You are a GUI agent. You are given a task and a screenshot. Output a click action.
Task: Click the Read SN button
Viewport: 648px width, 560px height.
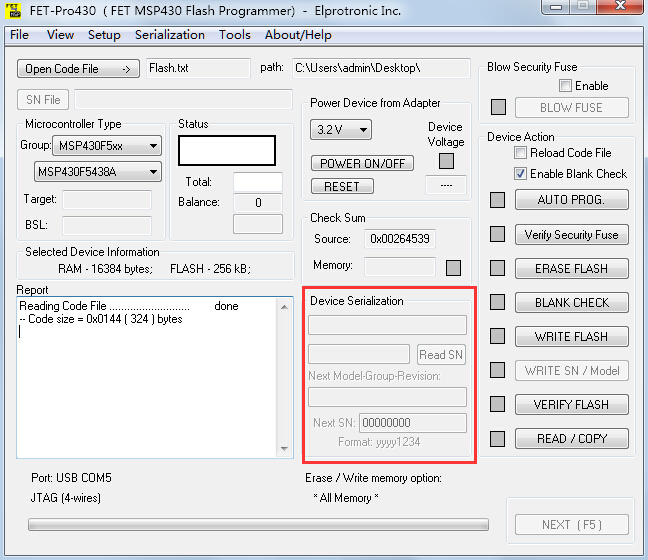441,355
